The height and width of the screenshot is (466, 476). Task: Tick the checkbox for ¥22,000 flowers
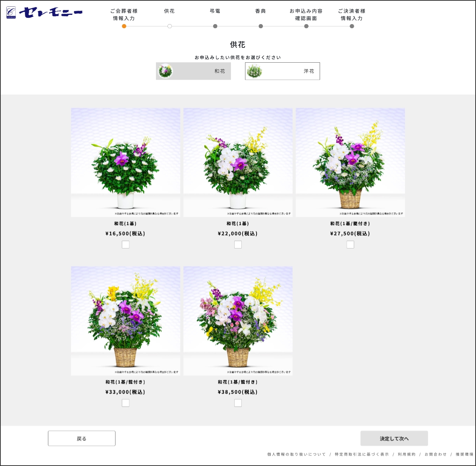[x=238, y=245]
